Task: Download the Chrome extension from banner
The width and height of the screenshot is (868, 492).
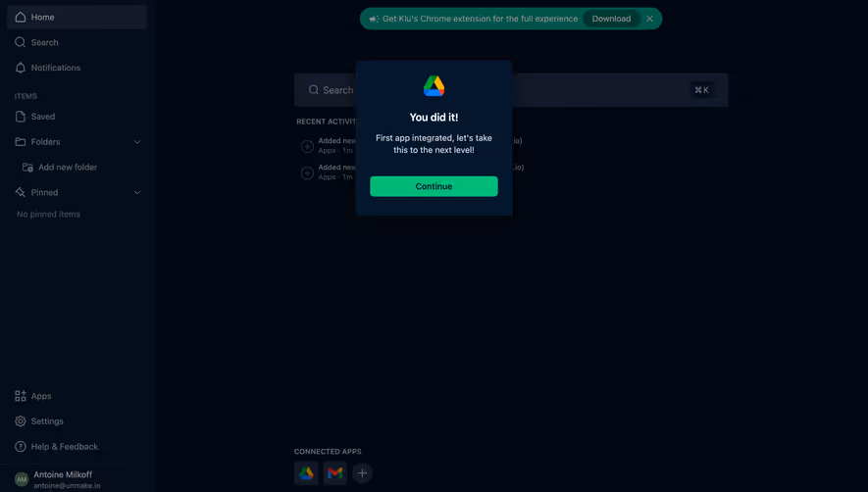Action: pyautogui.click(x=611, y=19)
